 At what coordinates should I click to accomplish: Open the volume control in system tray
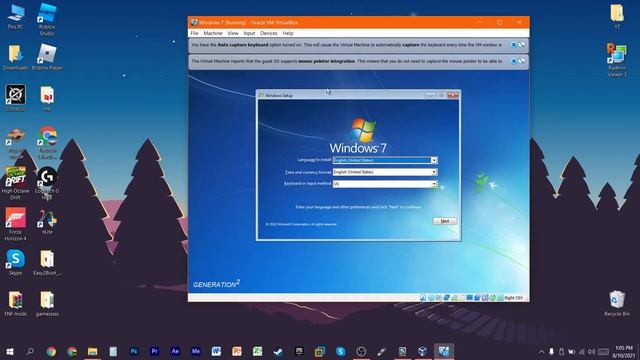[591, 352]
